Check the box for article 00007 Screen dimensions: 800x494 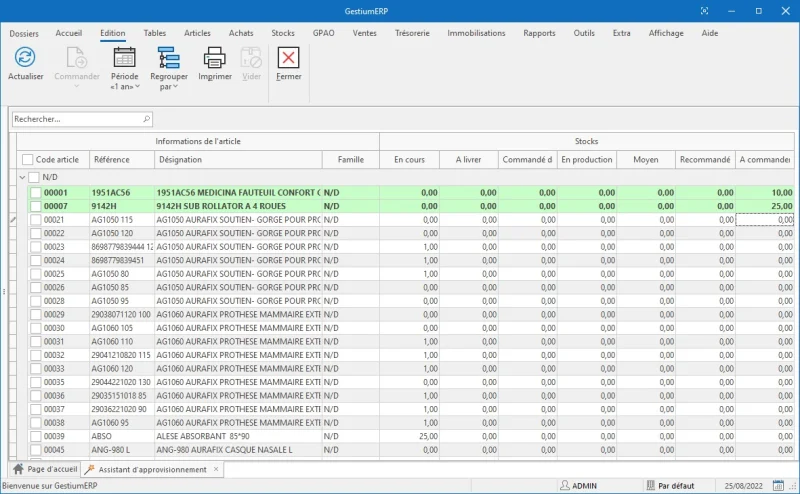35,206
